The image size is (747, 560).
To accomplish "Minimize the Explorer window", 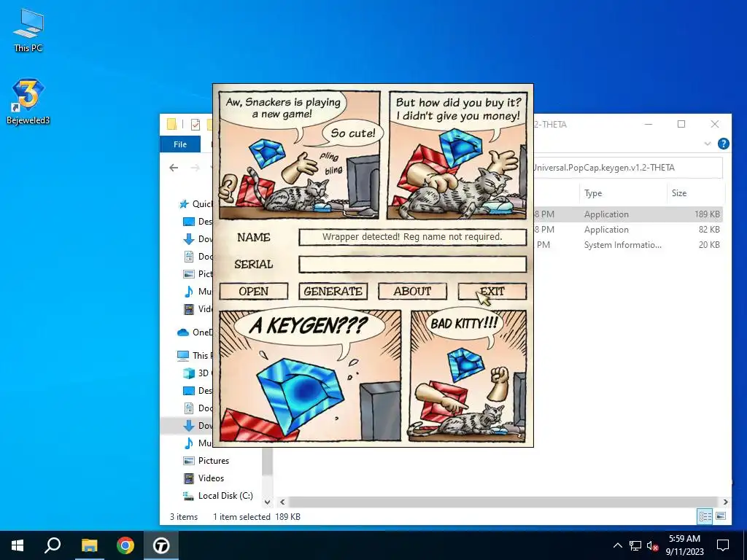I will (649, 124).
